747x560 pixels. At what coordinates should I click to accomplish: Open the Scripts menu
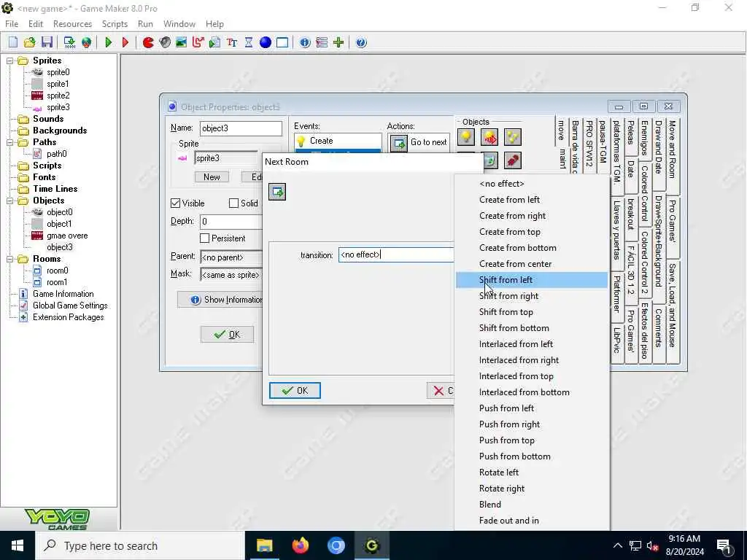(115, 24)
